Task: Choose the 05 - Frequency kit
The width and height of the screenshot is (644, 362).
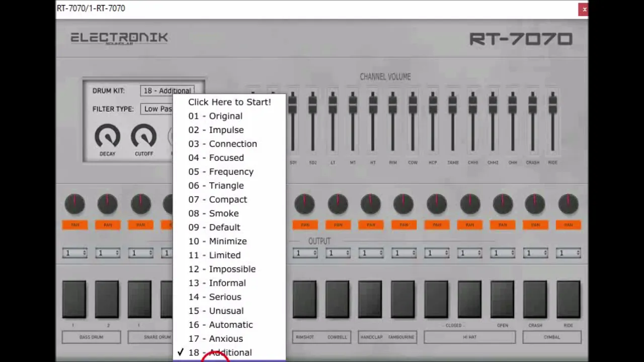Action: (229, 171)
